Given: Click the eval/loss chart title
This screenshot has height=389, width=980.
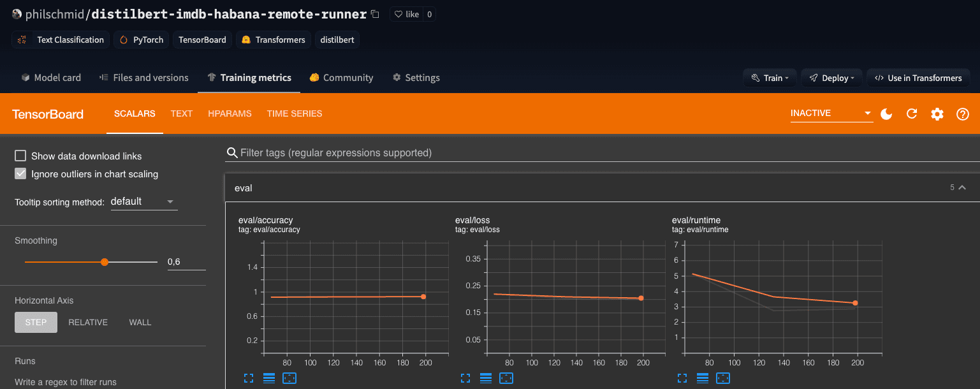Looking at the screenshot, I should click(472, 220).
